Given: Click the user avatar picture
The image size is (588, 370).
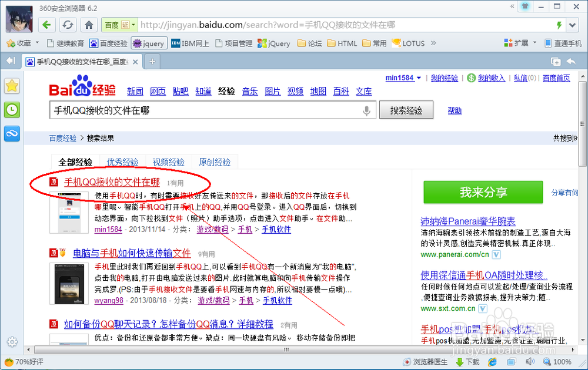Looking at the screenshot, I should [x=19, y=20].
